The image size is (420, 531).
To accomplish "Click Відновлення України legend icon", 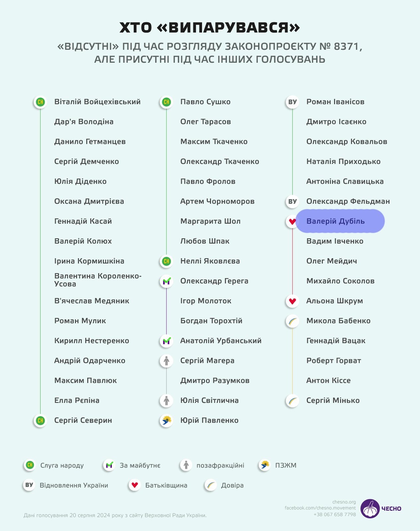I will point(29,485).
